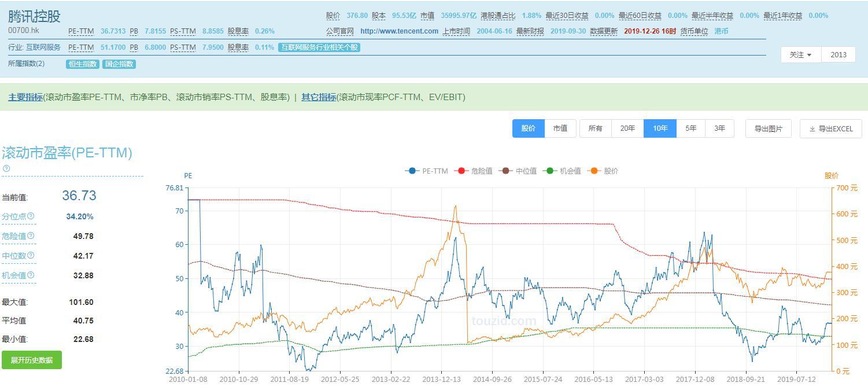868x390 pixels.
Task: Toggle the orange 股价 series in chart legend
Action: (603, 171)
